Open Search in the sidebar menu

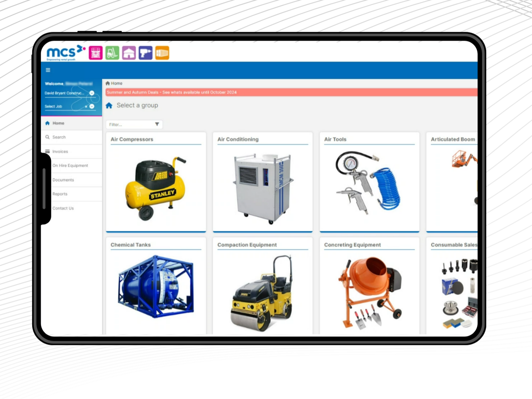pyautogui.click(x=71, y=137)
